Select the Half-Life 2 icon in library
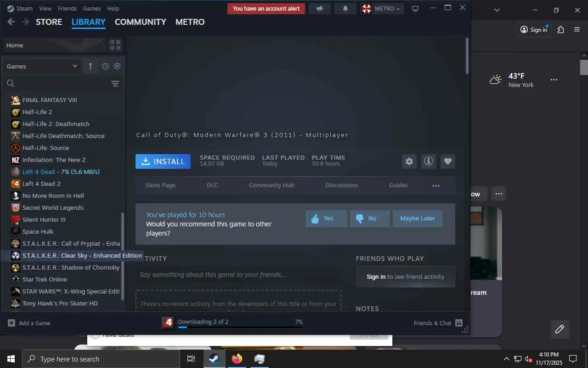This screenshot has width=588, height=368. [16, 112]
